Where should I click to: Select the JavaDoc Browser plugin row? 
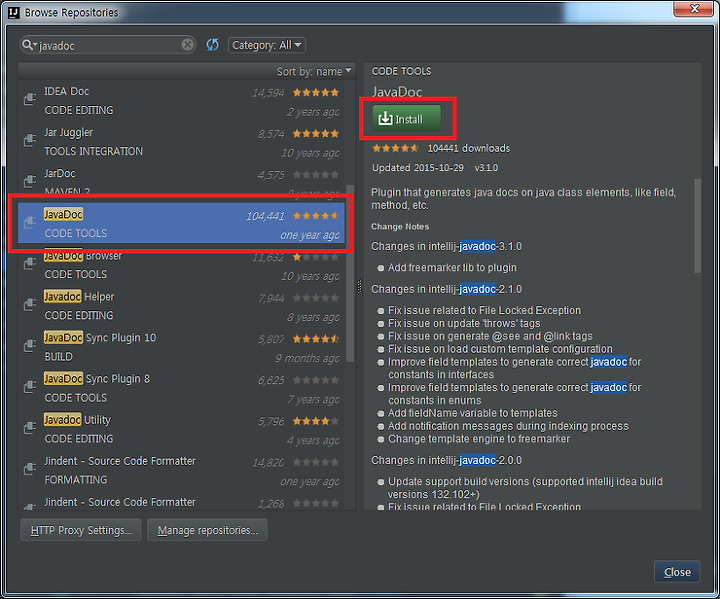tap(182, 266)
